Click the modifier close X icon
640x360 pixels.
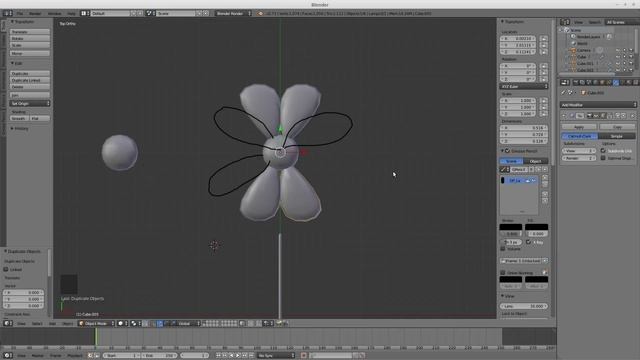(633, 116)
